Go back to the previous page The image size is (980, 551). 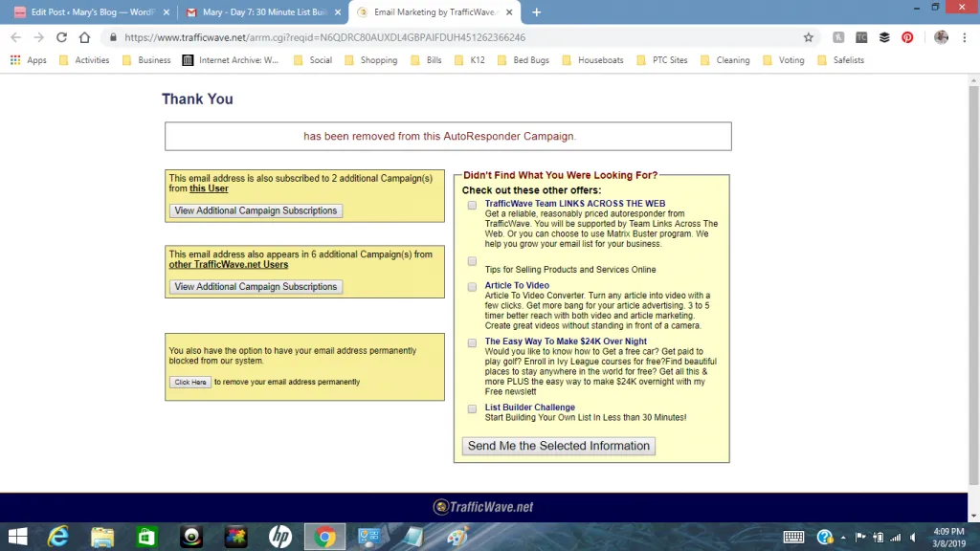point(15,37)
